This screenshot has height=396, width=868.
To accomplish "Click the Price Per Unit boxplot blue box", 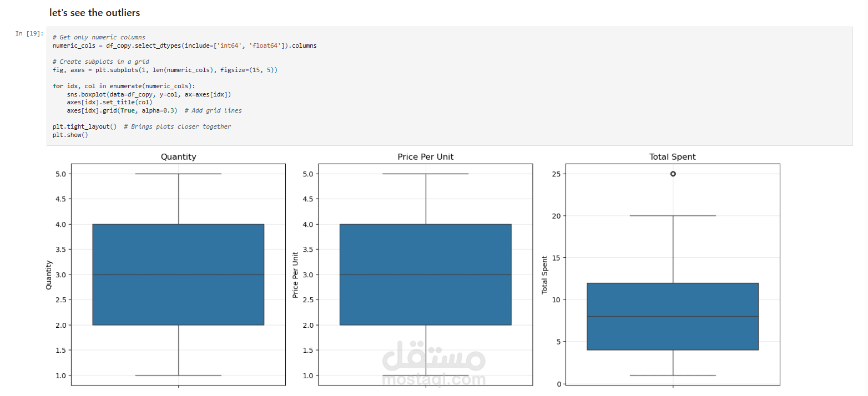I will (426, 275).
